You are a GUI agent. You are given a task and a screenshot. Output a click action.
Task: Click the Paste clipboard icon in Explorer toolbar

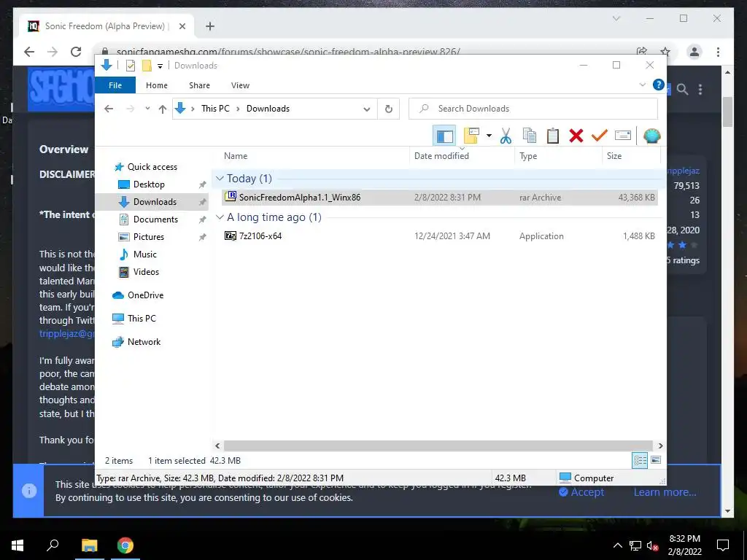553,136
